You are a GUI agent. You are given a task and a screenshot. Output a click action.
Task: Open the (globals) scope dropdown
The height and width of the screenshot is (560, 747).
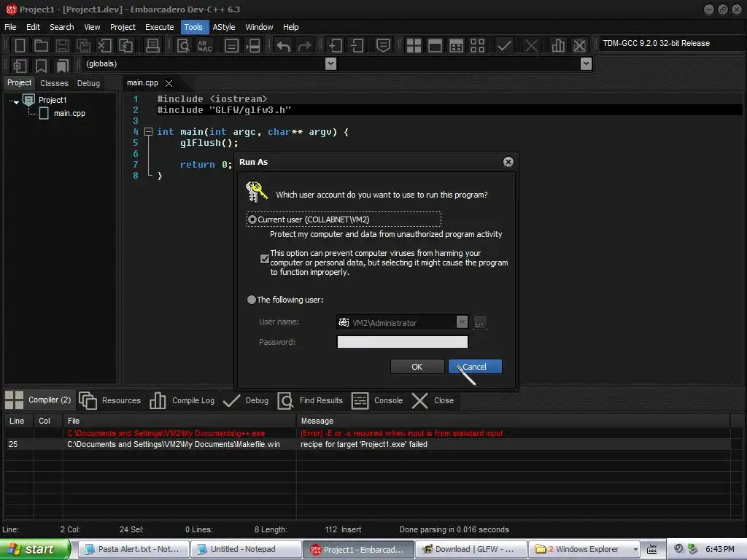point(330,63)
